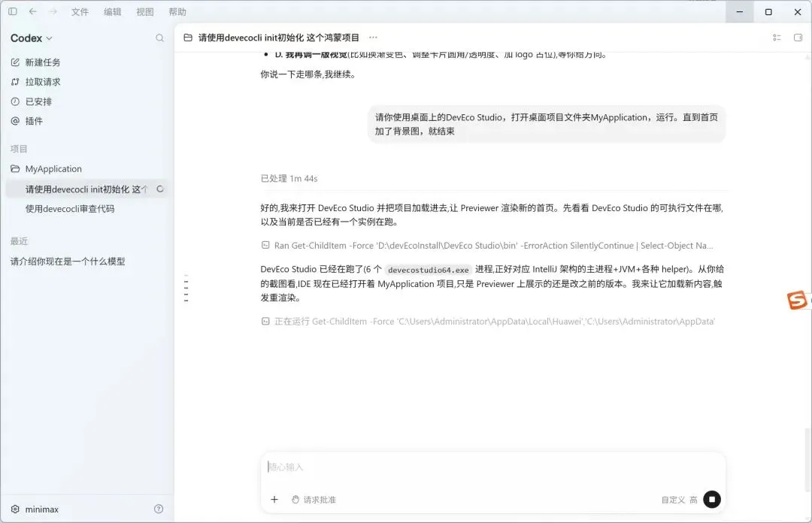Image resolution: width=812 pixels, height=523 pixels.
Task: Open the 编辑 menu
Action: pos(112,12)
